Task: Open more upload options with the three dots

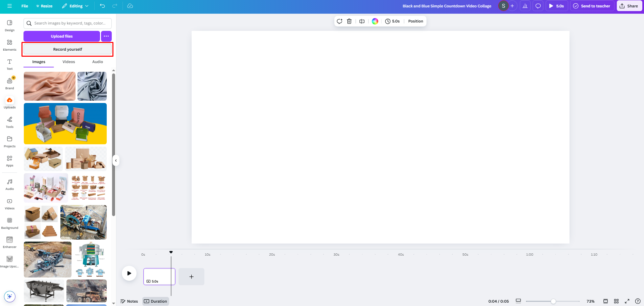Action: click(106, 36)
